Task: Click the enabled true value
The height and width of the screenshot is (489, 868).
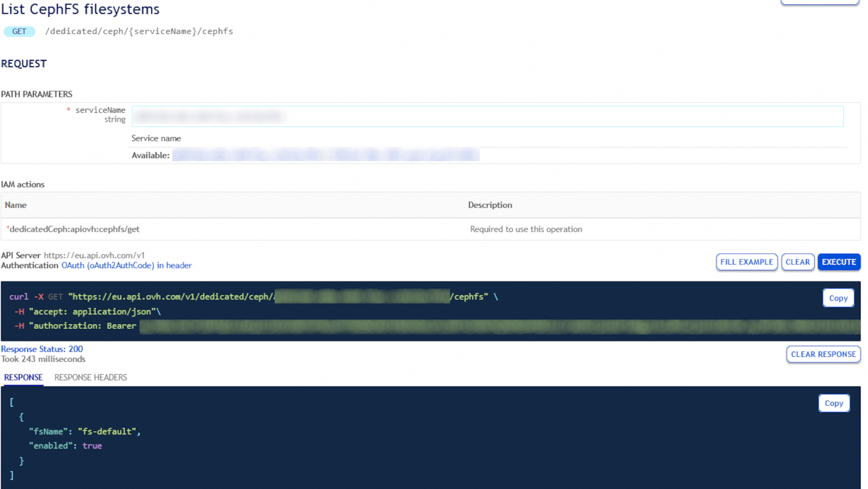Action: (x=92, y=445)
